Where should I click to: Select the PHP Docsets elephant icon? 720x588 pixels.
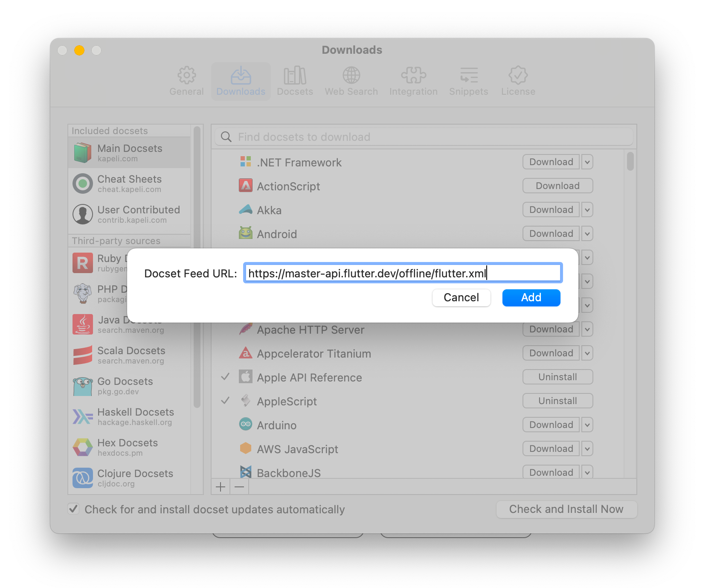click(83, 294)
